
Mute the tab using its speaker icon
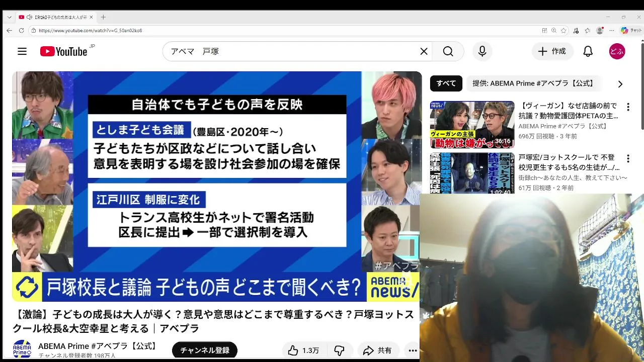(30, 17)
